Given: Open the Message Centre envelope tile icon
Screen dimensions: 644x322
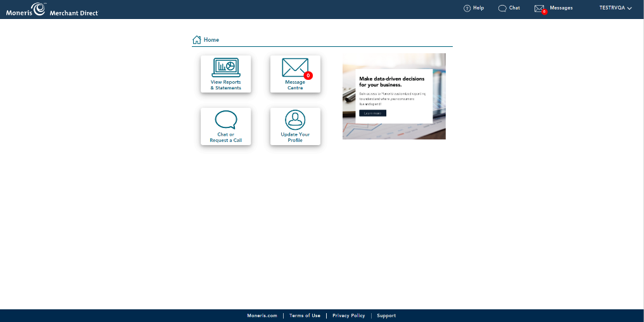Looking at the screenshot, I should click(x=294, y=67).
